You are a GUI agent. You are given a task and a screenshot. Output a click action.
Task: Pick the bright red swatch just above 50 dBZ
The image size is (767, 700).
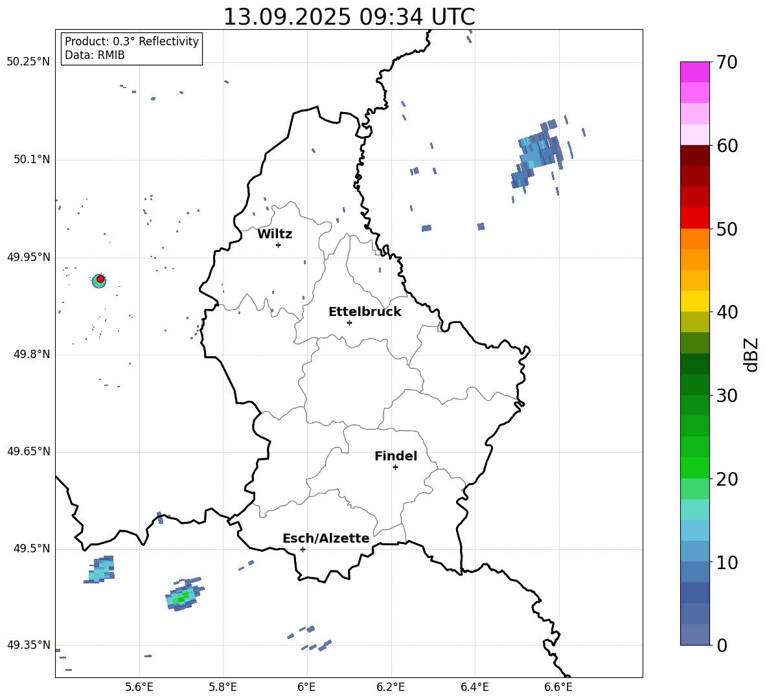point(694,218)
